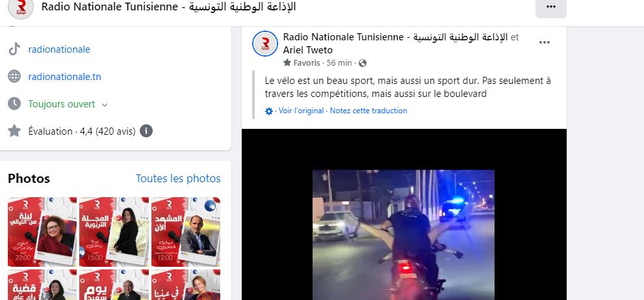
Task: Click the public audience globe icon
Action: coord(362,63)
